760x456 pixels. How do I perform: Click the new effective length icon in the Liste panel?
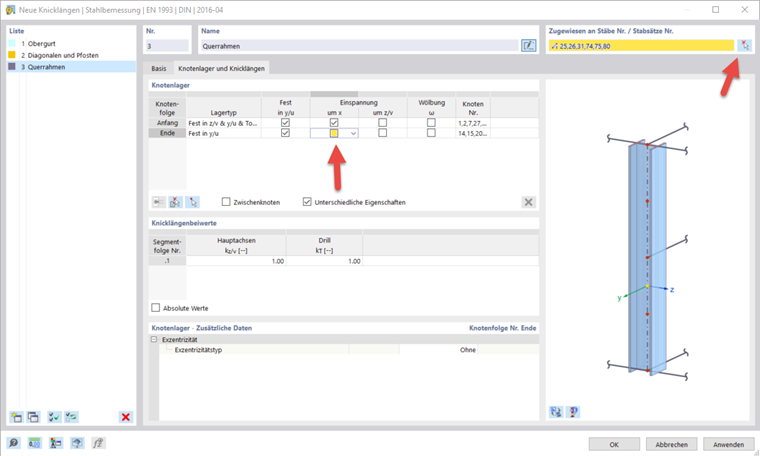tap(16, 417)
